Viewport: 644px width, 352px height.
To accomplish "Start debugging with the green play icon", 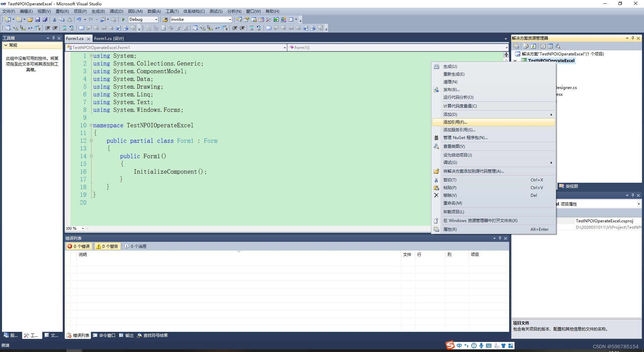I will 123,19.
